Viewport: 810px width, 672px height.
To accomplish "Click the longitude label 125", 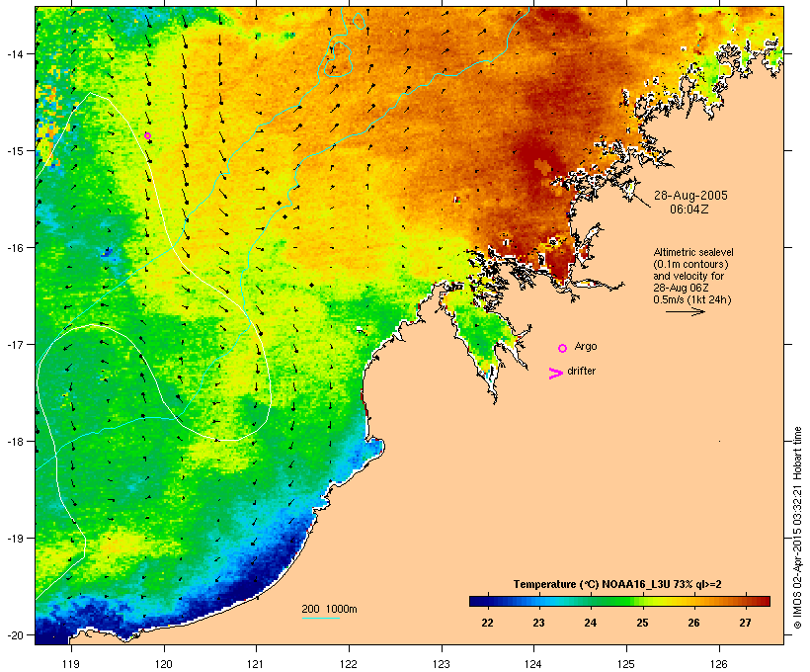I will coord(626,664).
